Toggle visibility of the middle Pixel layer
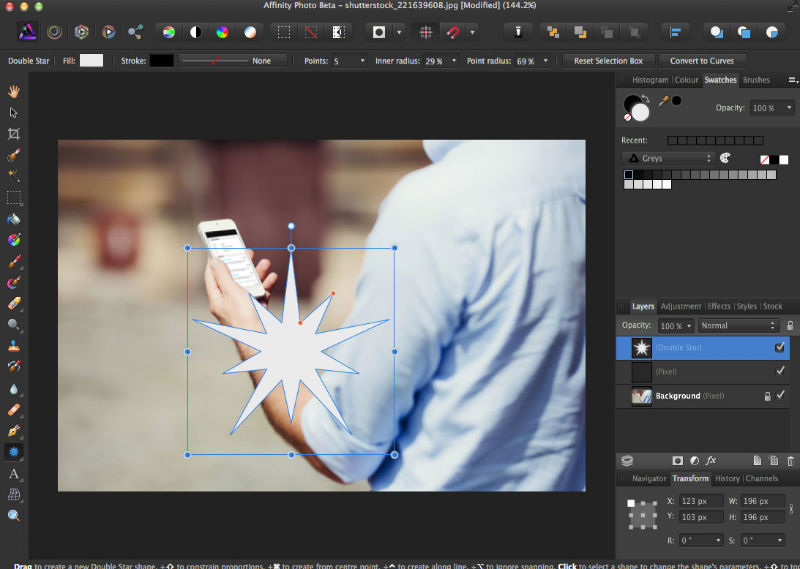The width and height of the screenshot is (800, 569). click(781, 371)
